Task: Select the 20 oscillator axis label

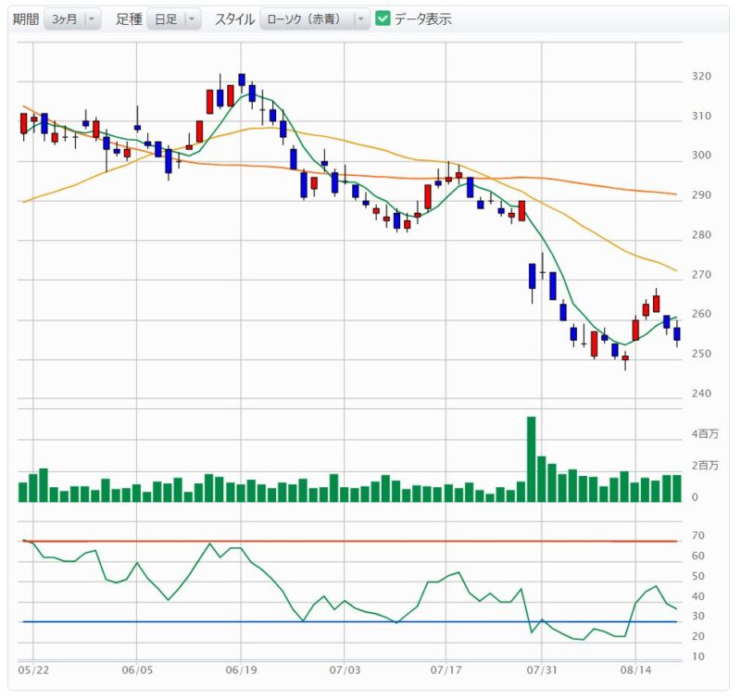Action: 698,637
